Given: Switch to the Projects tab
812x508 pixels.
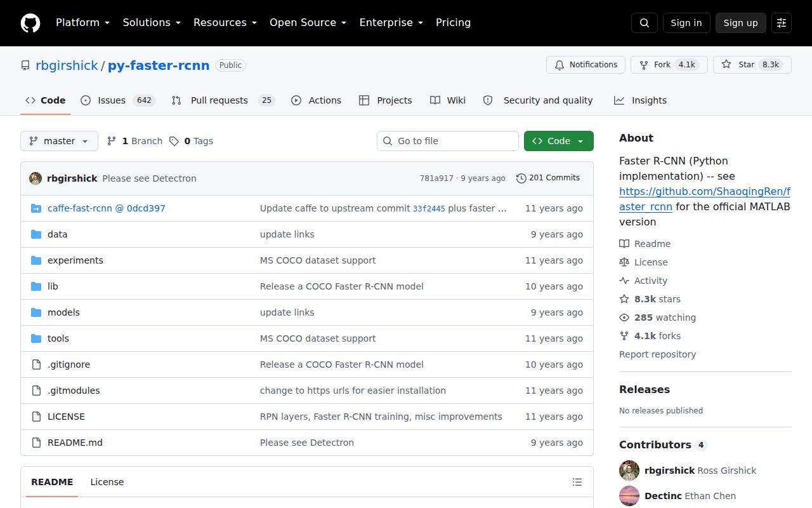Looking at the screenshot, I should point(385,100).
